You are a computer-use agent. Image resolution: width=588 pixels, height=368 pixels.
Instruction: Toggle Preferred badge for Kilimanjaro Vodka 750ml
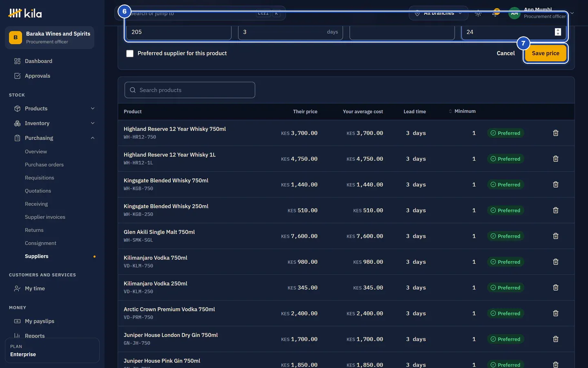coord(506,262)
